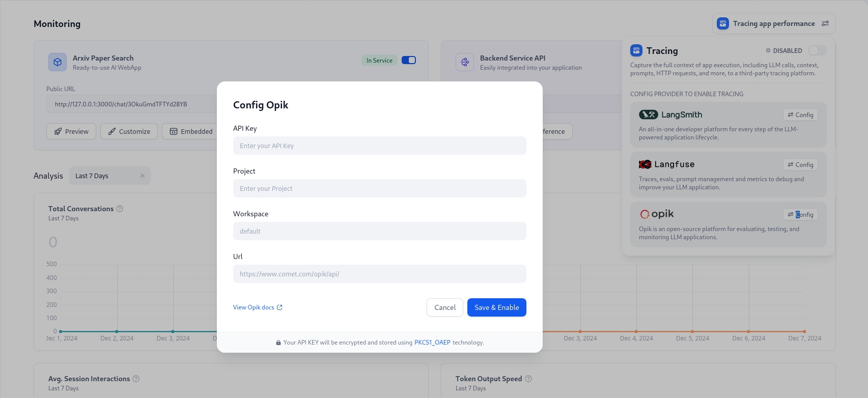
Task: Open the PKCS1_OAEP link
Action: (432, 343)
